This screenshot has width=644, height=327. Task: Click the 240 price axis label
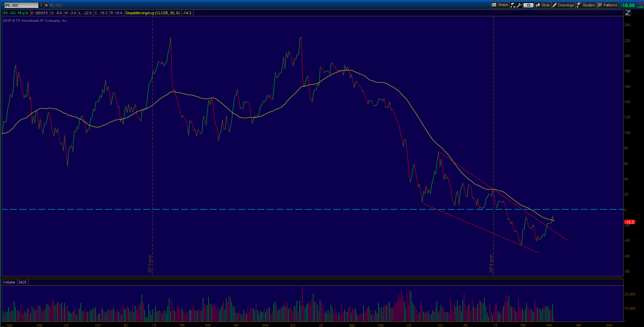coord(627,25)
